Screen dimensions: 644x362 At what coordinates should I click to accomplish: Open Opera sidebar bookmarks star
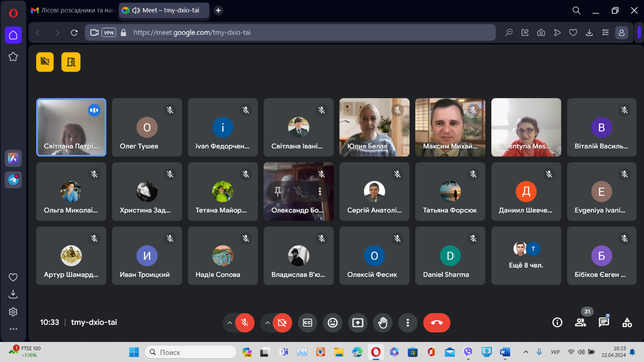click(x=13, y=57)
